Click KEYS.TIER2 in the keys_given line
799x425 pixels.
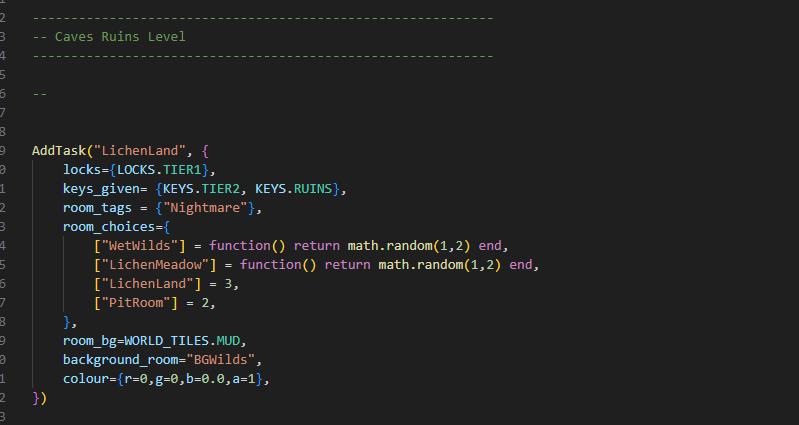pyautogui.click(x=201, y=189)
